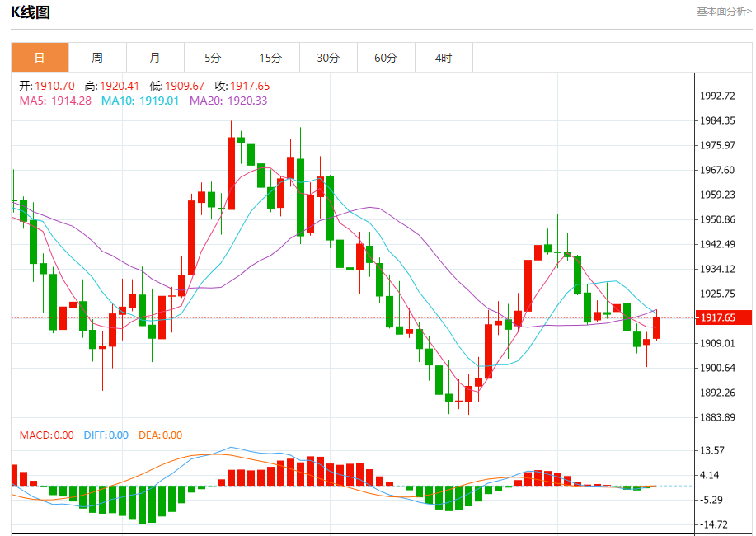
Task: Click the -14.72 MACD axis label
Action: point(714,524)
